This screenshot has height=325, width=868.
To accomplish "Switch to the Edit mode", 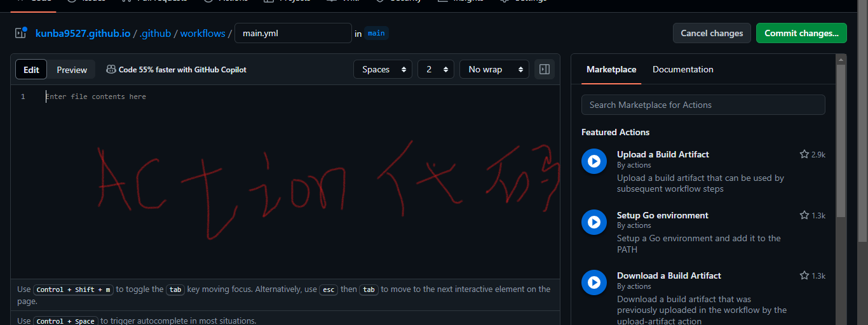I will tap(31, 70).
